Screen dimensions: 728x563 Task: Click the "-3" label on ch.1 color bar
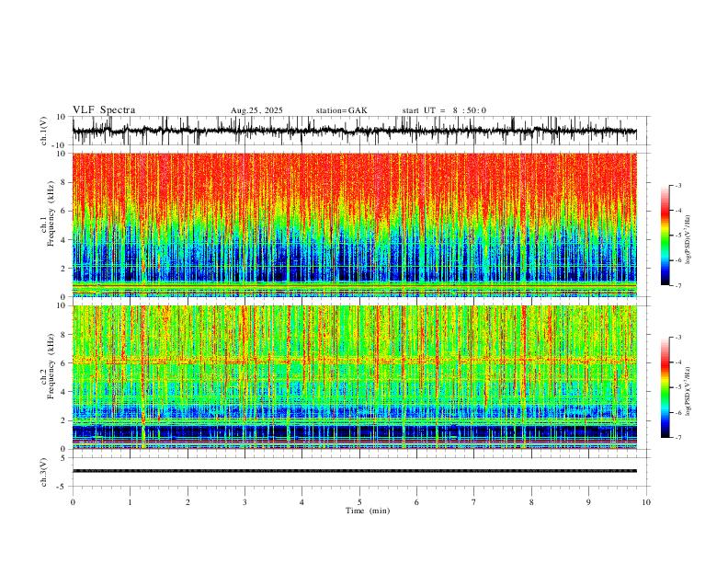(678, 185)
